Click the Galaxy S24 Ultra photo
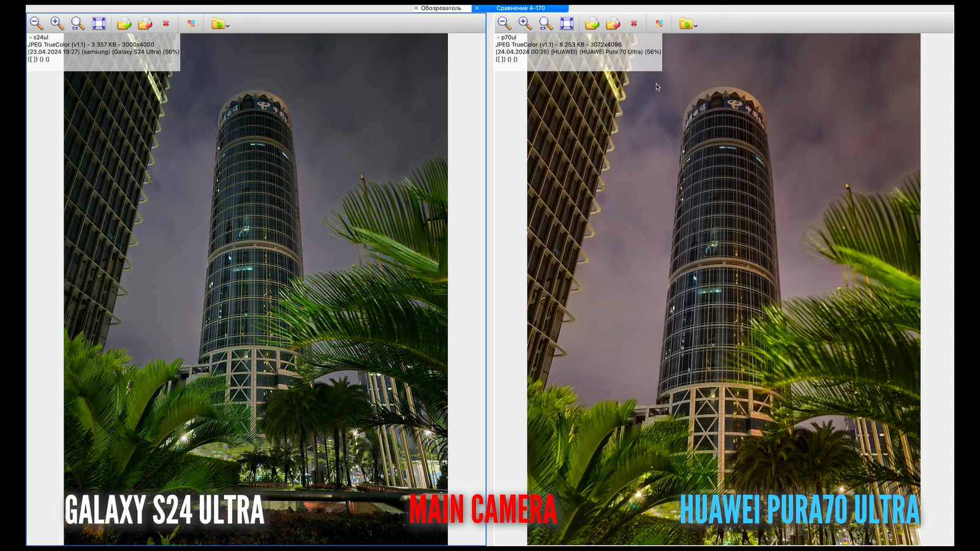Viewport: 980px width, 551px height. [x=255, y=289]
